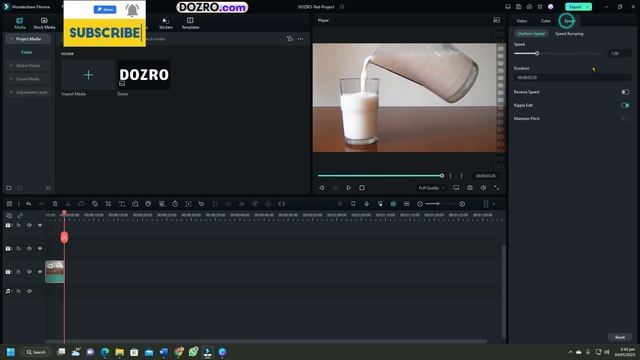The image size is (640, 360).
Task: Open the Stickers tab
Action: (166, 23)
